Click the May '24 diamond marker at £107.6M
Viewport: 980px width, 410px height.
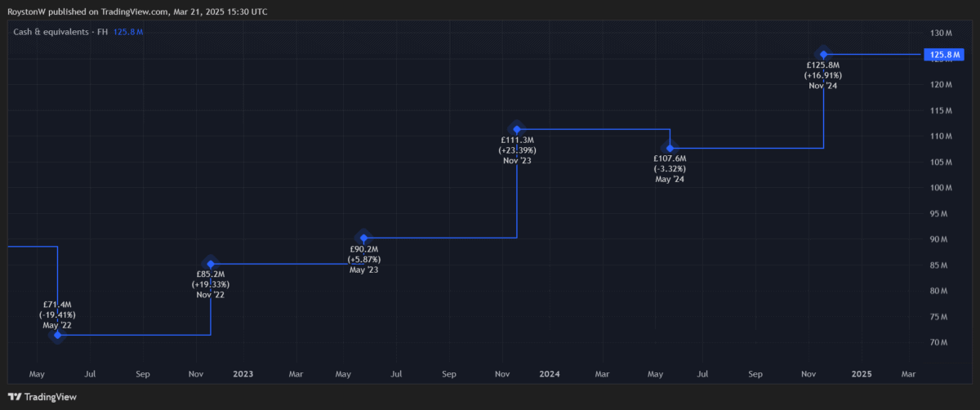(x=670, y=148)
